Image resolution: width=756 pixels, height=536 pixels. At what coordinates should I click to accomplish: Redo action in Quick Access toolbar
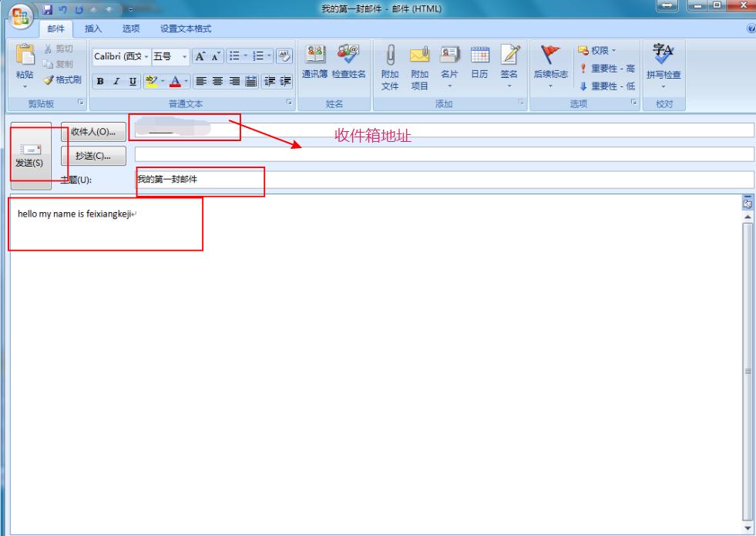click(x=79, y=9)
